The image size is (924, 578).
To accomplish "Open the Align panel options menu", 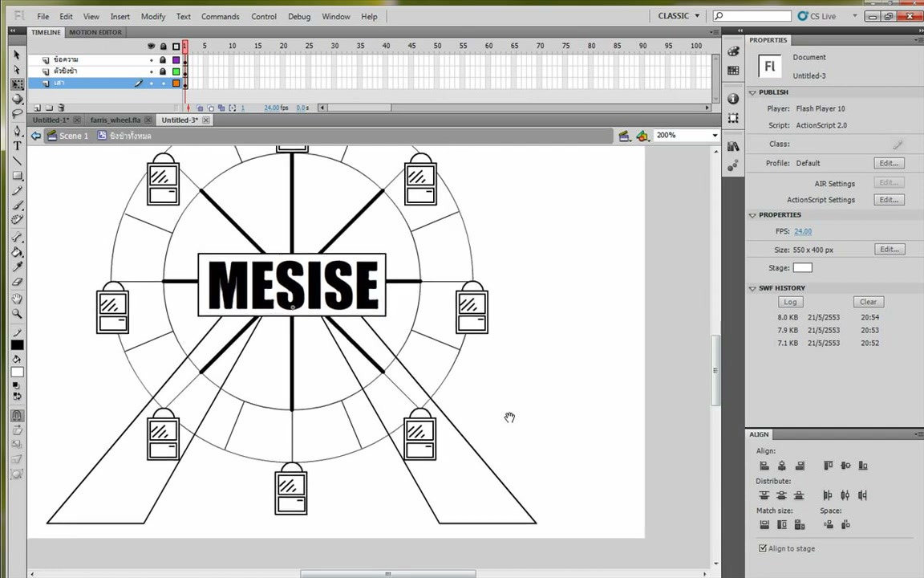I will point(918,434).
